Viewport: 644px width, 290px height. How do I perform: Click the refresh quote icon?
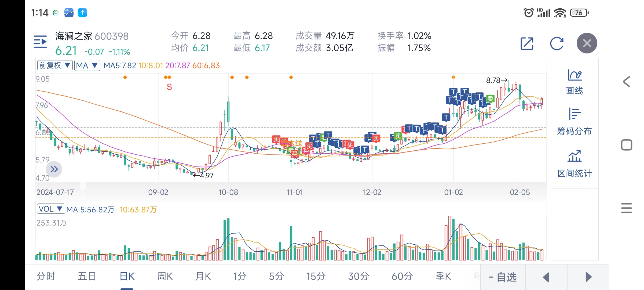point(557,44)
